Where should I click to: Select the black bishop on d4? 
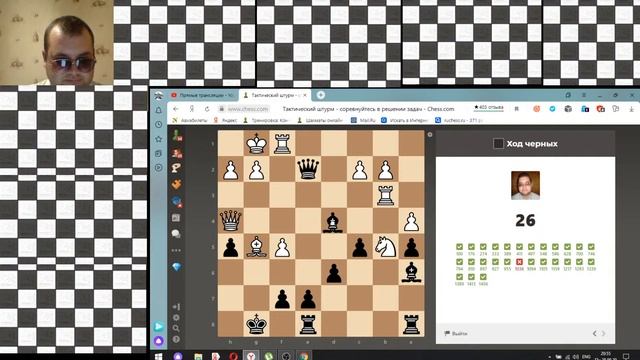(x=333, y=221)
